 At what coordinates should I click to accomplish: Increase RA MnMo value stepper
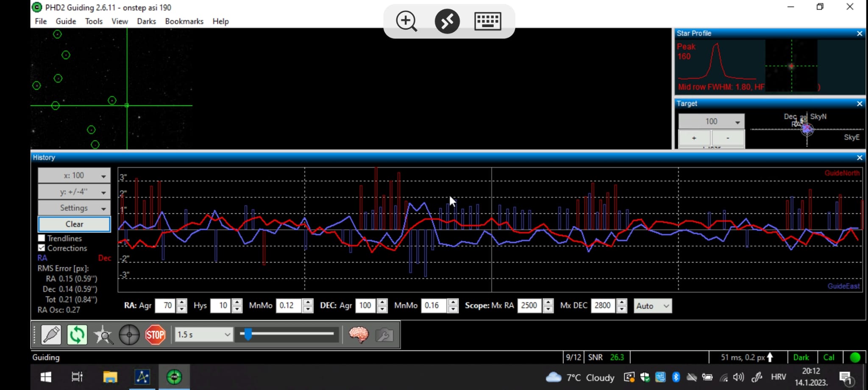pos(308,302)
